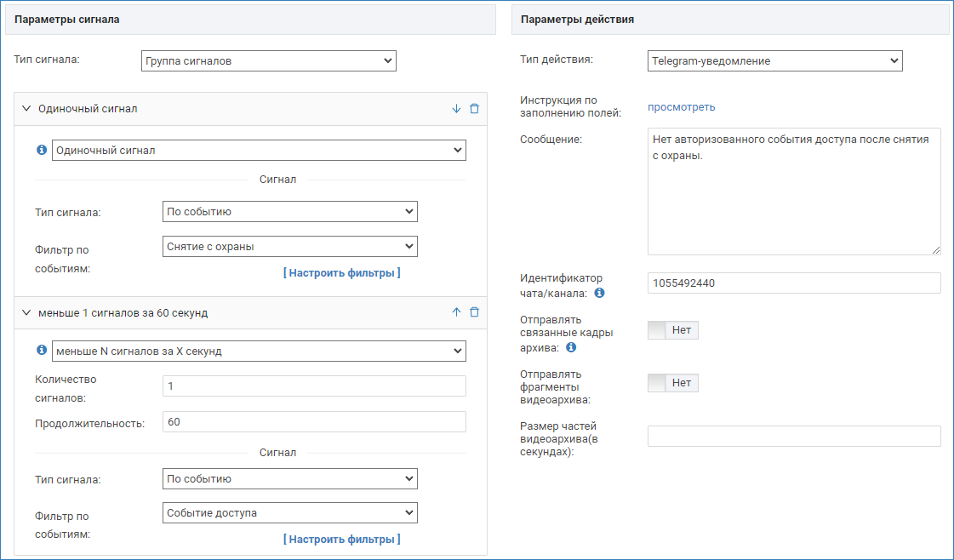Delete the 'меньше 1 сигналов за 60 секунд' block
This screenshot has width=954, height=560.
click(x=475, y=312)
